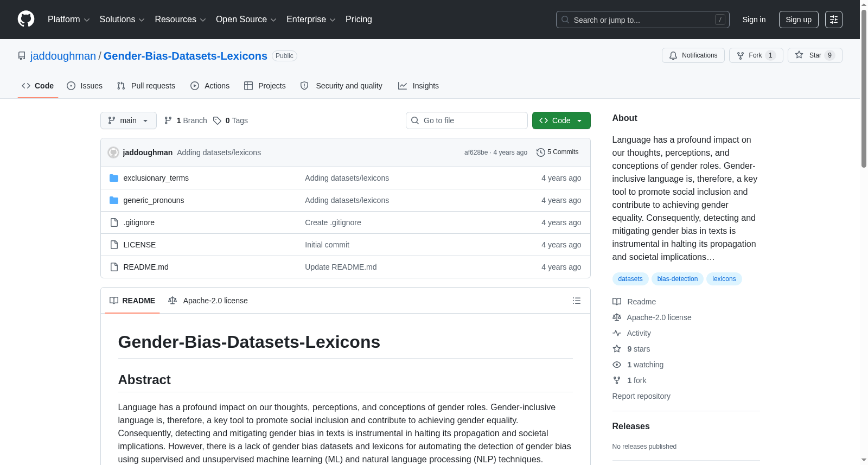Image resolution: width=868 pixels, height=465 pixels.
Task: Fork the repository
Action: tap(756, 55)
